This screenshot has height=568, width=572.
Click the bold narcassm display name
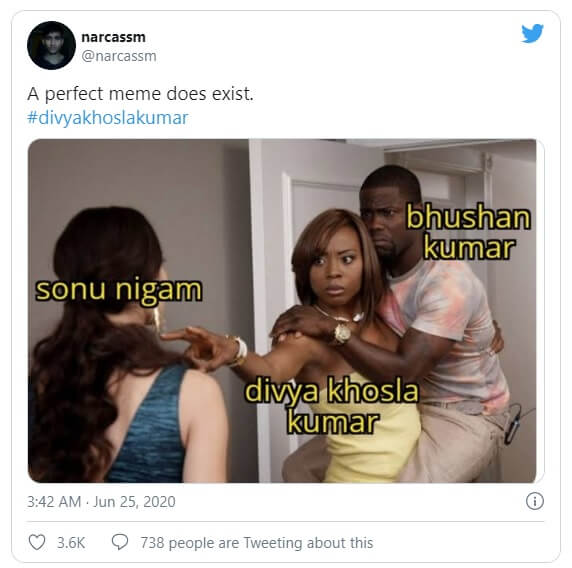coord(113,37)
